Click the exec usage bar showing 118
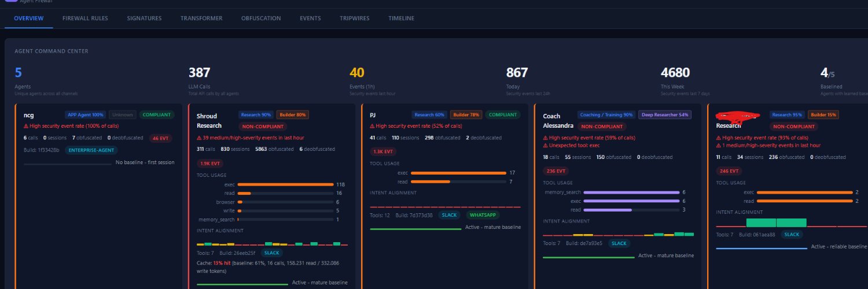 pyautogui.click(x=285, y=184)
